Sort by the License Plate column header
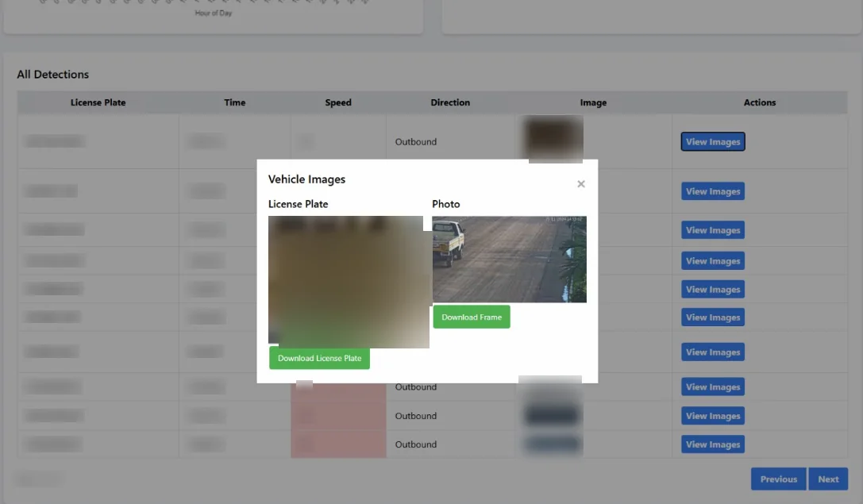Image resolution: width=863 pixels, height=504 pixels. click(x=98, y=102)
